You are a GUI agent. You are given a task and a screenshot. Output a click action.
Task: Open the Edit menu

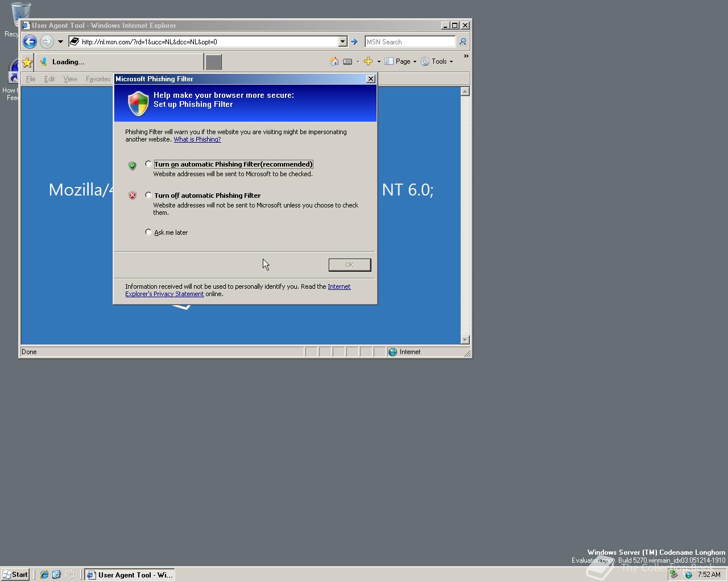click(49, 79)
